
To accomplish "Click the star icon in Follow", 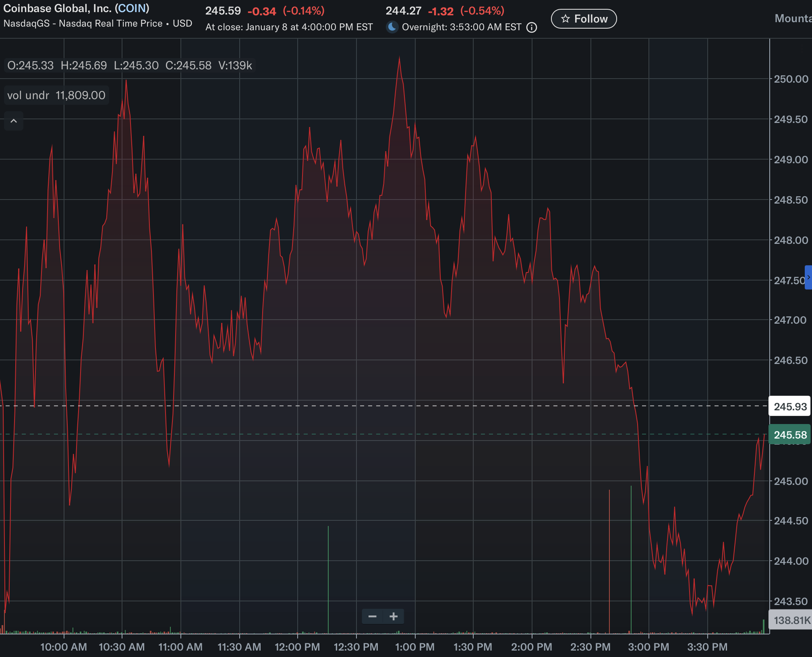I will click(x=565, y=19).
